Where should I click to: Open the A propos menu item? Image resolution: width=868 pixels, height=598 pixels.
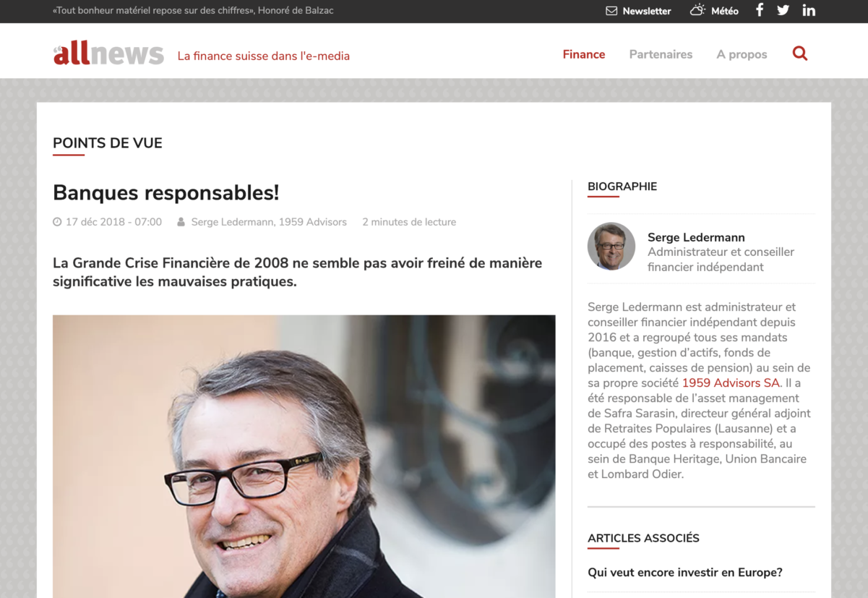742,54
